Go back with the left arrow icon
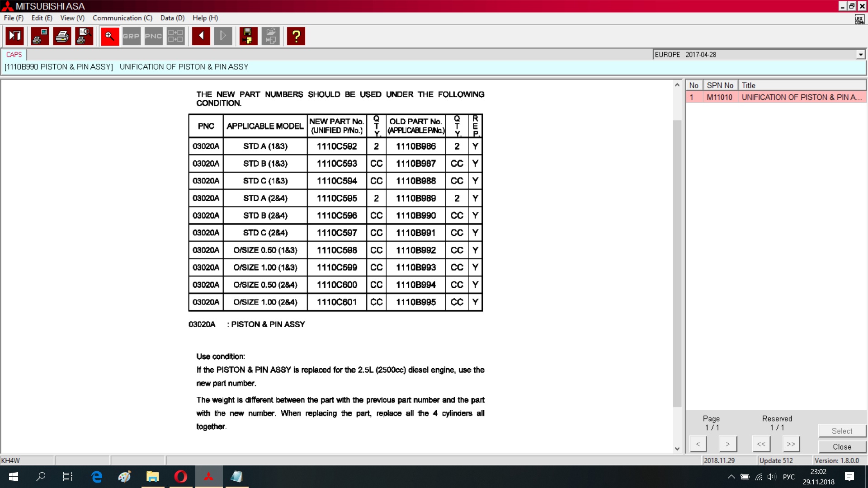The height and width of the screenshot is (488, 868). point(201,36)
